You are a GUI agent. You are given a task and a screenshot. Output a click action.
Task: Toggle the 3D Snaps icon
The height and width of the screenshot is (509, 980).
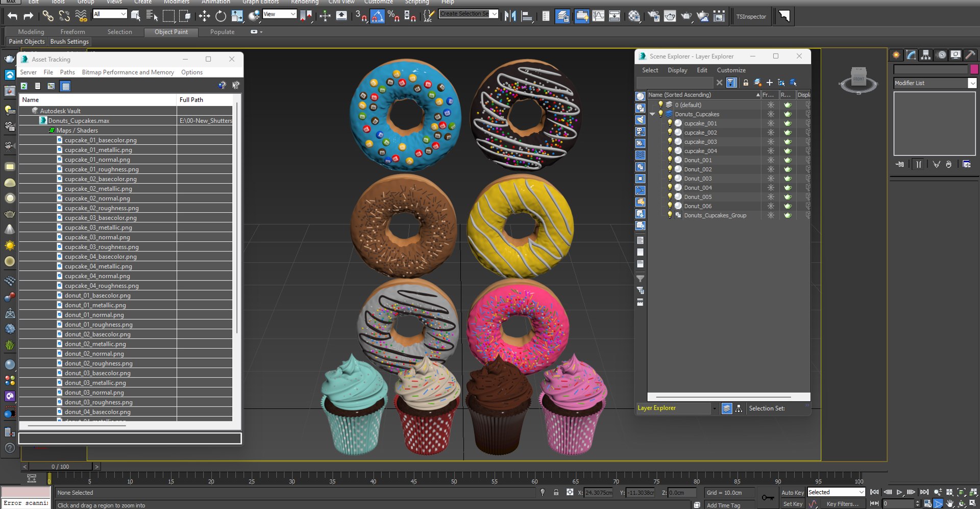[361, 16]
